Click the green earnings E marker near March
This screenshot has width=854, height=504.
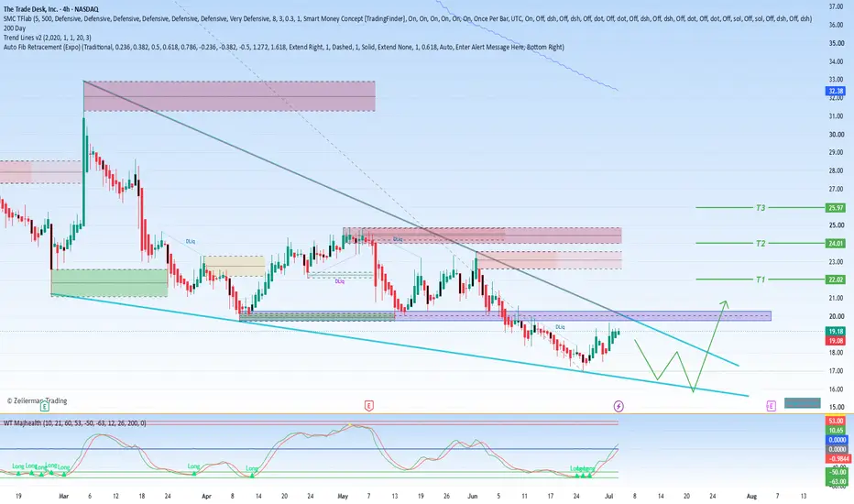click(45, 406)
